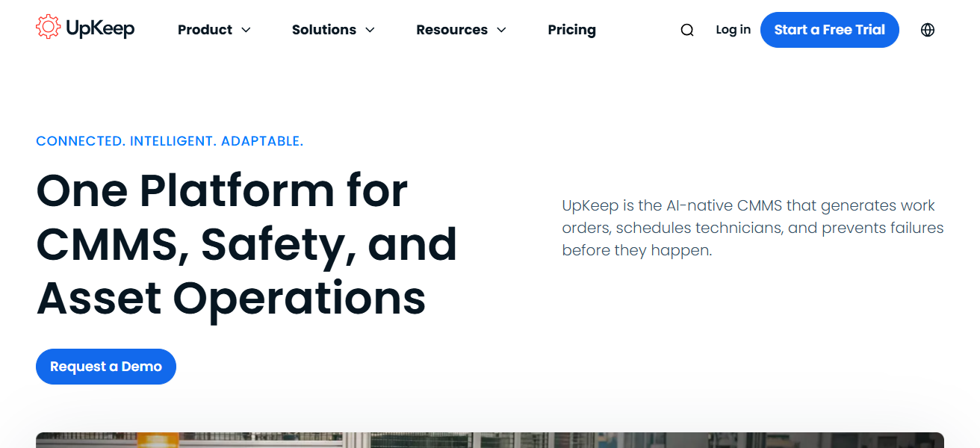This screenshot has height=448, width=980.
Task: Click the 'CONNECTED. INTELLIGENT. ADAPTABLE.' tagline
Action: pyautogui.click(x=170, y=141)
